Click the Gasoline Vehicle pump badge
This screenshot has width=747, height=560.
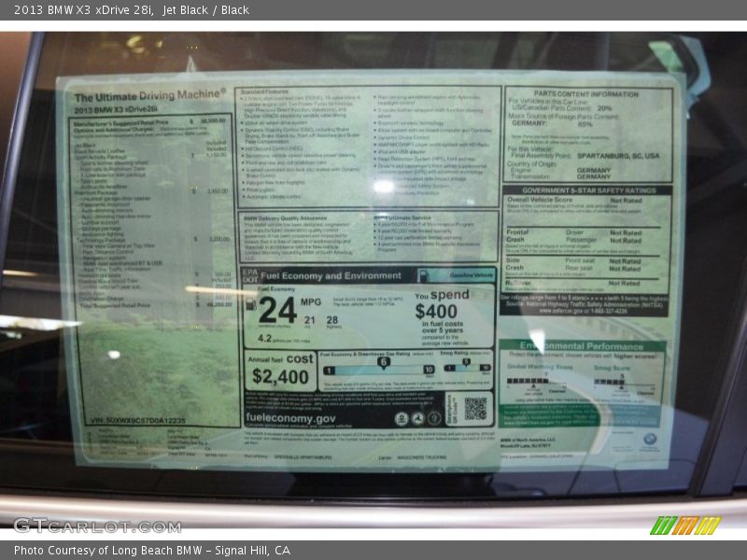458,275
